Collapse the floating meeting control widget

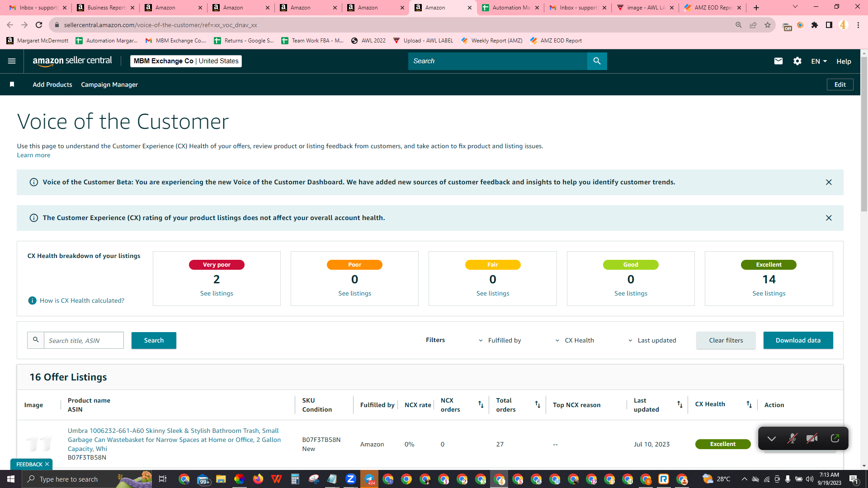click(771, 438)
